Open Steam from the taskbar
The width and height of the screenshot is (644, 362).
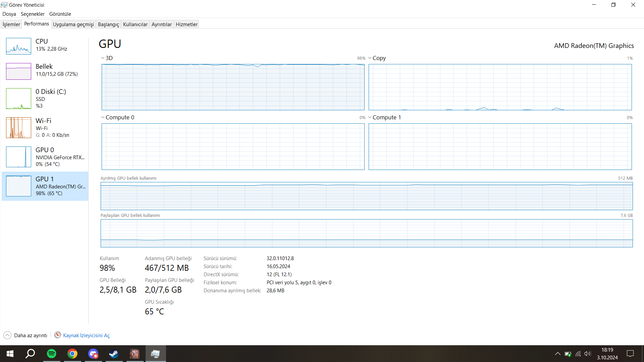pyautogui.click(x=114, y=354)
